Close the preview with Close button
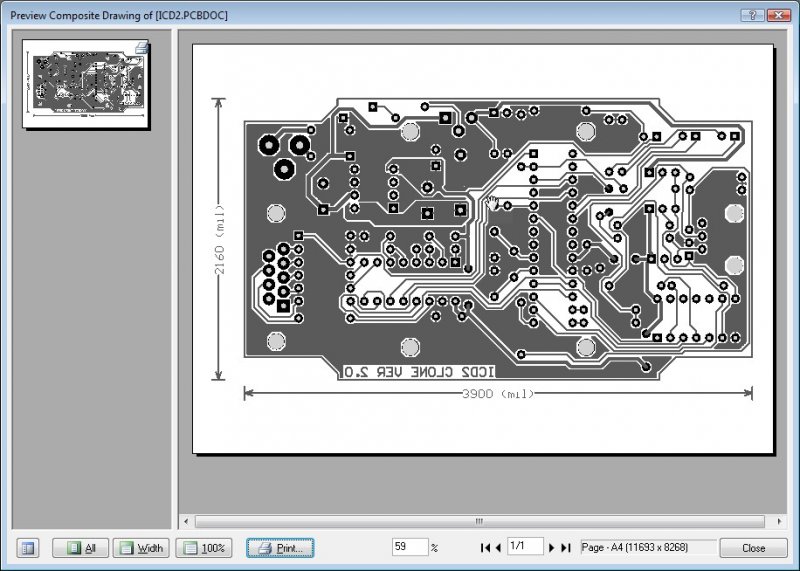Image resolution: width=800 pixels, height=571 pixels. (x=753, y=548)
